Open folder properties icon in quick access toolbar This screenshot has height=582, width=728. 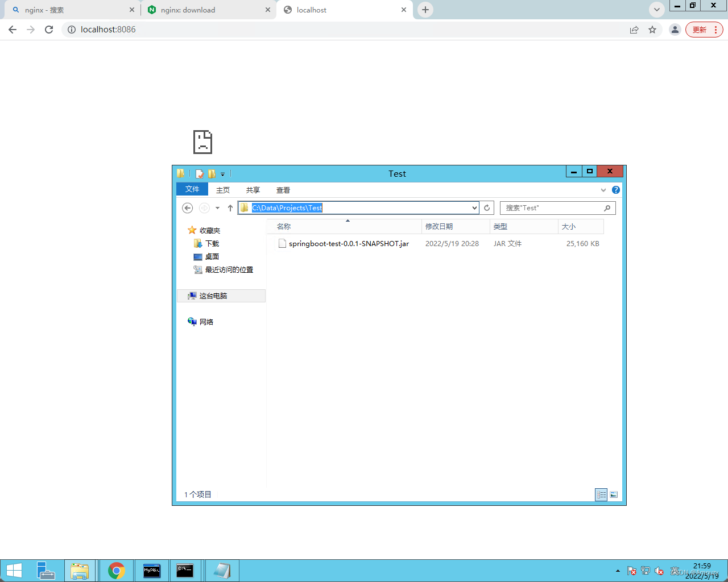tap(199, 174)
